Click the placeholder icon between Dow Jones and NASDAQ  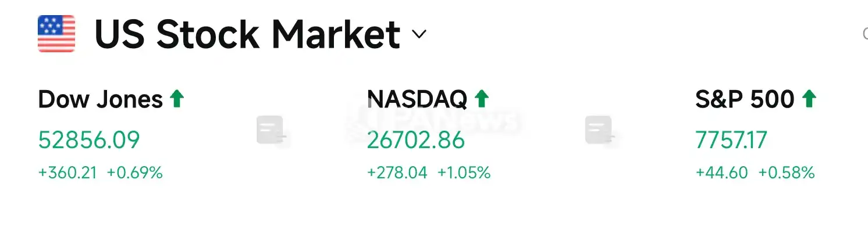[272, 131]
